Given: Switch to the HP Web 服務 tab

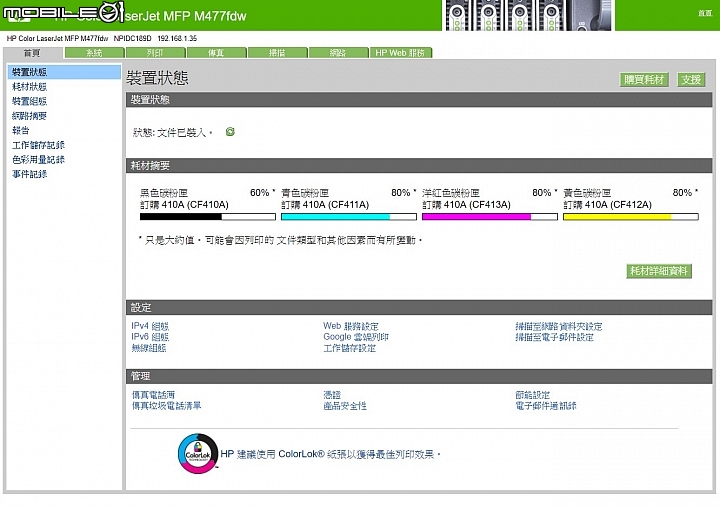Looking at the screenshot, I should click(x=400, y=53).
